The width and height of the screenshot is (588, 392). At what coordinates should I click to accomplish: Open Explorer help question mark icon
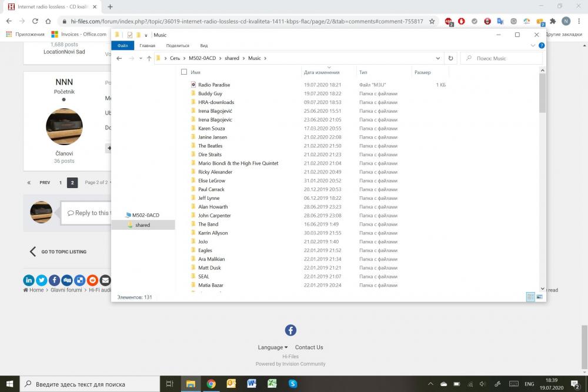pyautogui.click(x=542, y=45)
